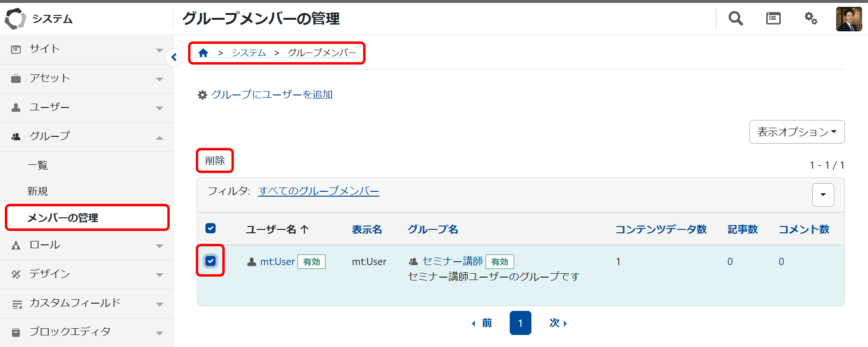Click the セミナー講師 group icon

[413, 262]
